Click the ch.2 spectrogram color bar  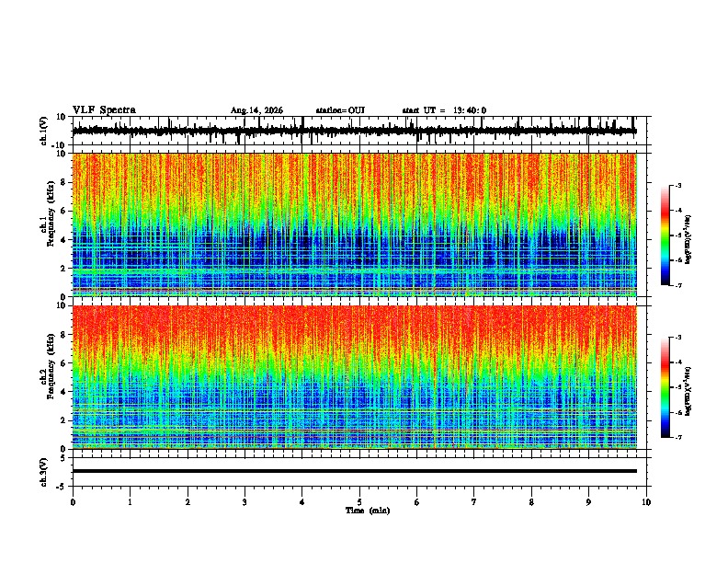coord(665,387)
